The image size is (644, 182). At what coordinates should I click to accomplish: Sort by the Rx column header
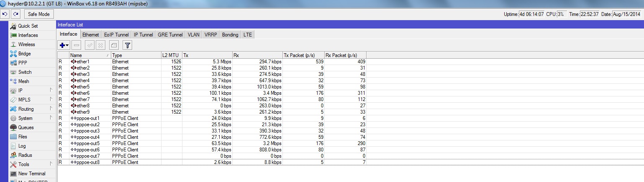257,55
